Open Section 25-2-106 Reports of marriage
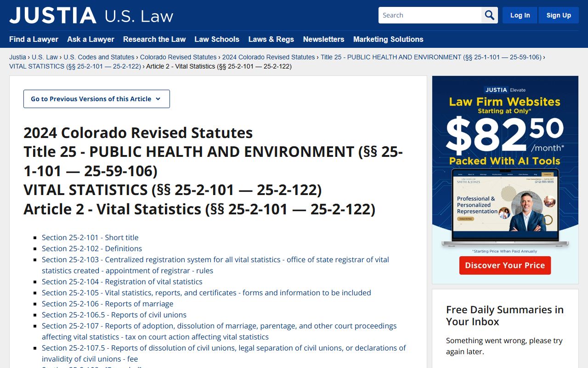Image resolution: width=588 pixels, height=368 pixels. pyautogui.click(x=107, y=304)
